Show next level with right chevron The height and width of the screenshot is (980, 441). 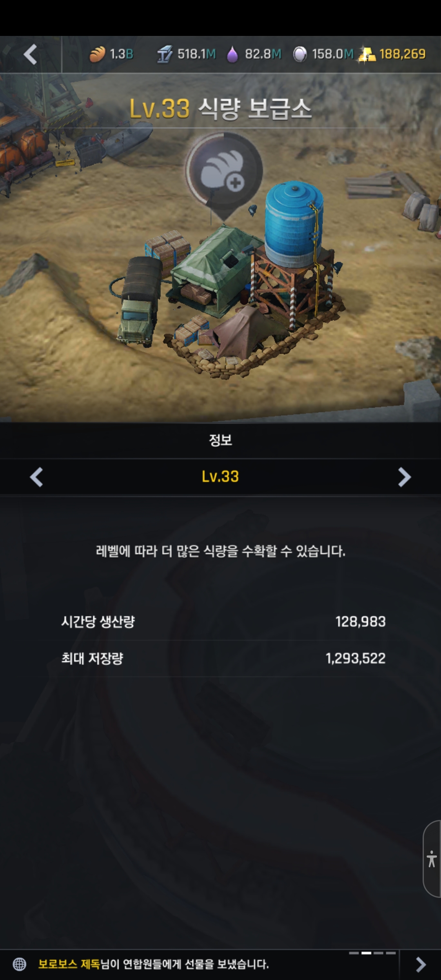[404, 477]
